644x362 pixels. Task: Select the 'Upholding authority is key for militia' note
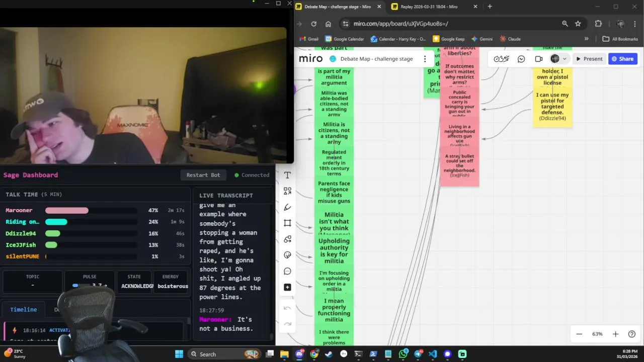[x=334, y=251]
